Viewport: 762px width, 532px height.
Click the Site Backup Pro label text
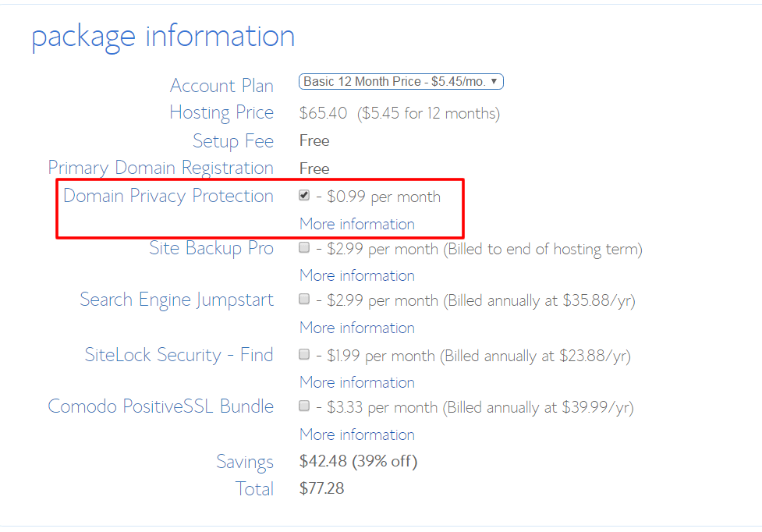coord(211,248)
